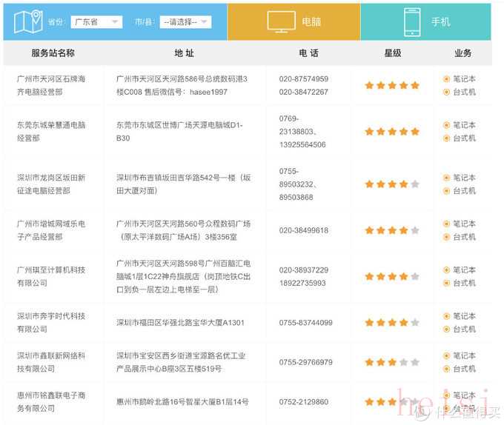Click star rating in first Guangzhou row

(x=392, y=85)
